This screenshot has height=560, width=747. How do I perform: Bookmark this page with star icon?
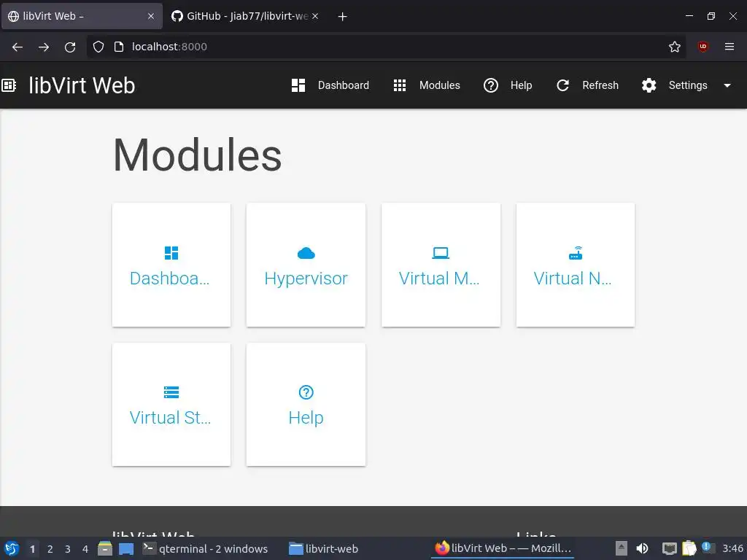[675, 47]
